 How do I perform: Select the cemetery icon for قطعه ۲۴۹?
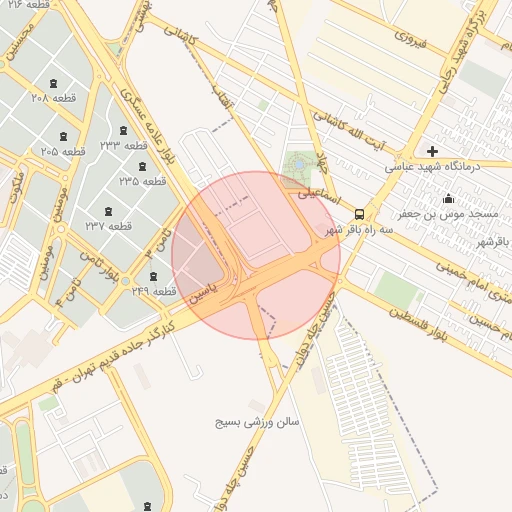[153, 276]
